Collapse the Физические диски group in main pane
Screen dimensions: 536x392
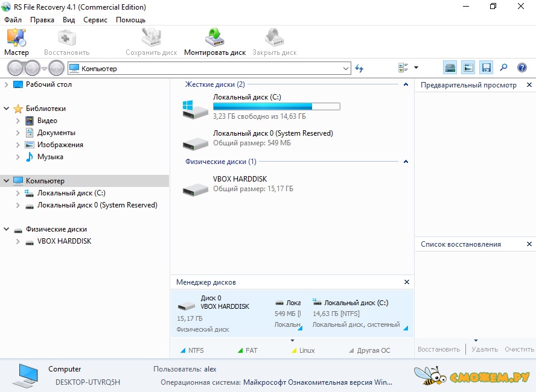pos(406,162)
